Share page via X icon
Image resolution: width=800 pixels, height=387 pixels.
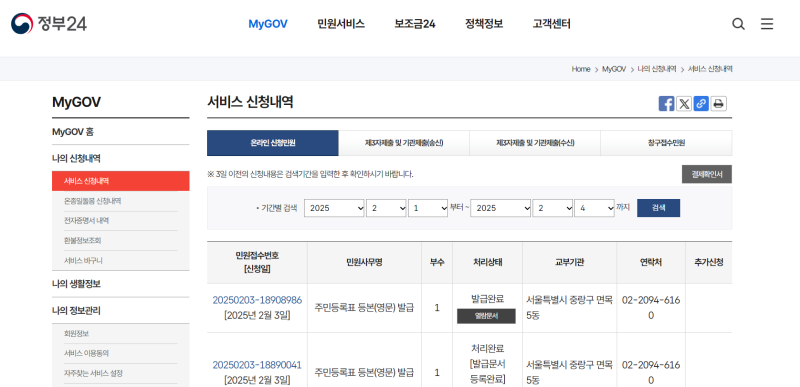[684, 104]
